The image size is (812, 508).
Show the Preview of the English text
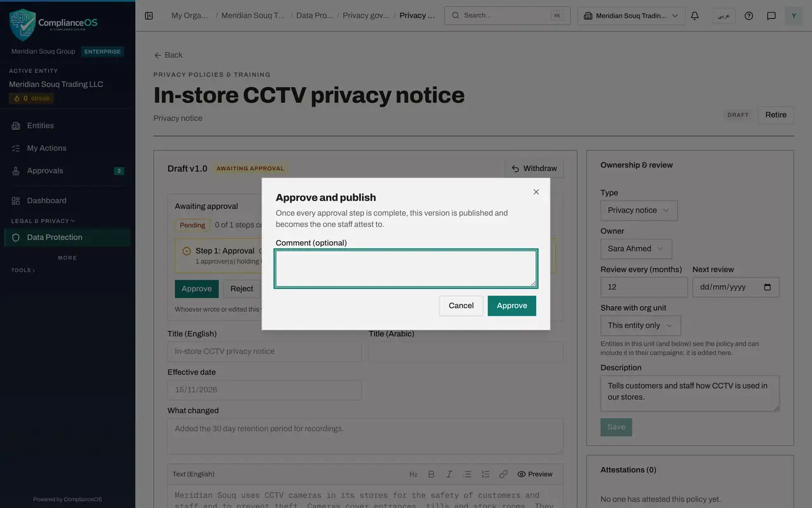(x=535, y=474)
